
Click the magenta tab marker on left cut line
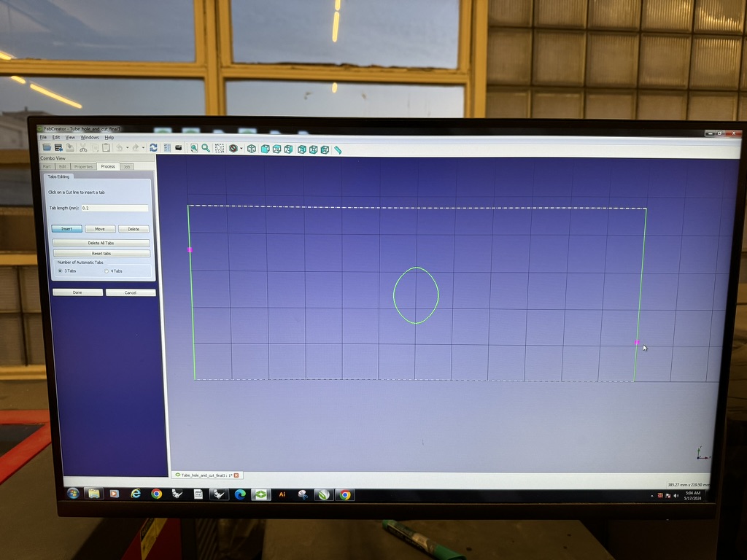pyautogui.click(x=190, y=249)
